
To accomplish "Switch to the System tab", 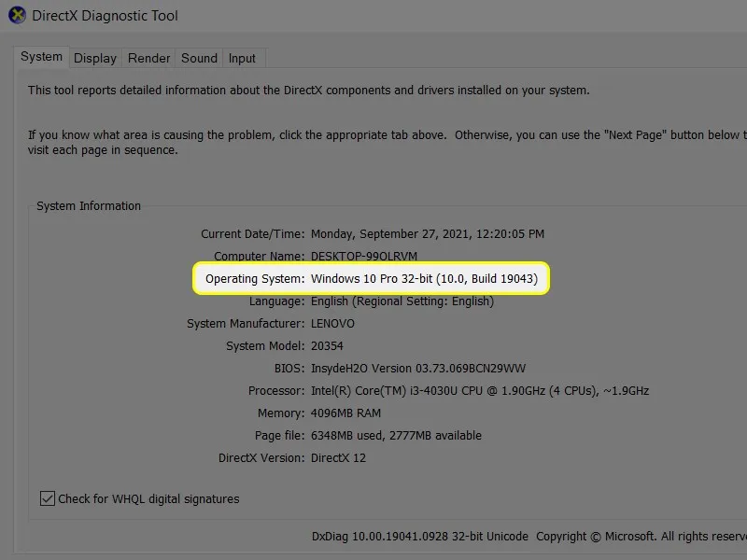I will pyautogui.click(x=42, y=57).
